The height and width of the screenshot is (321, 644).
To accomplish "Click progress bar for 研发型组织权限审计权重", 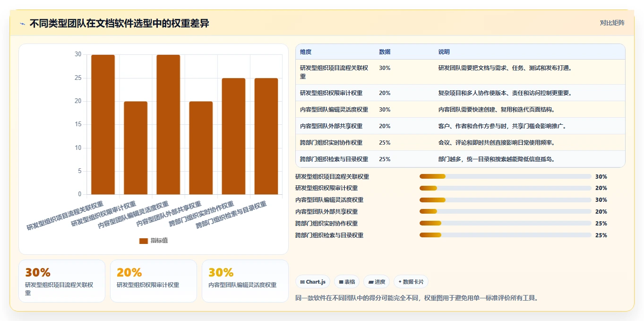I will click(506, 188).
